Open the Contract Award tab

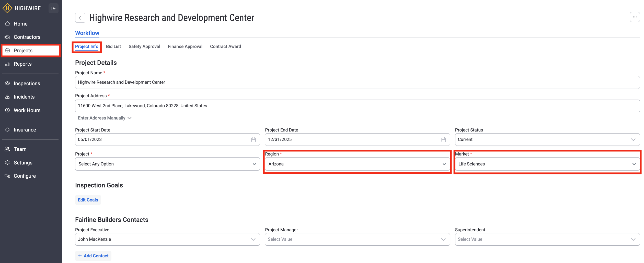tap(225, 46)
